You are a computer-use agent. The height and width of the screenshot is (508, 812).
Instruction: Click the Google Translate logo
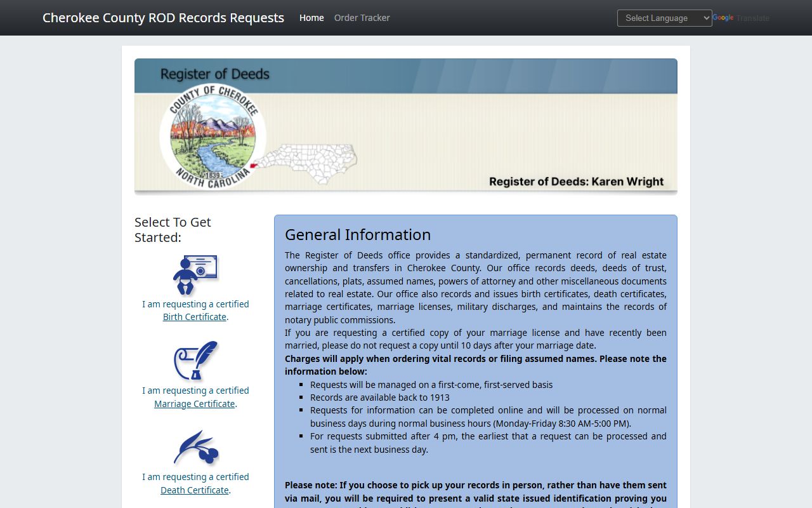pos(723,18)
